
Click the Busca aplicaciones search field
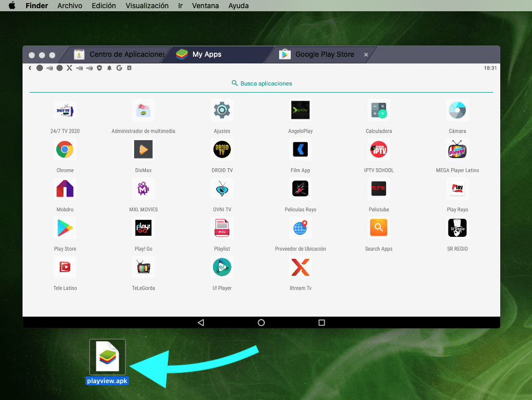pyautogui.click(x=262, y=83)
